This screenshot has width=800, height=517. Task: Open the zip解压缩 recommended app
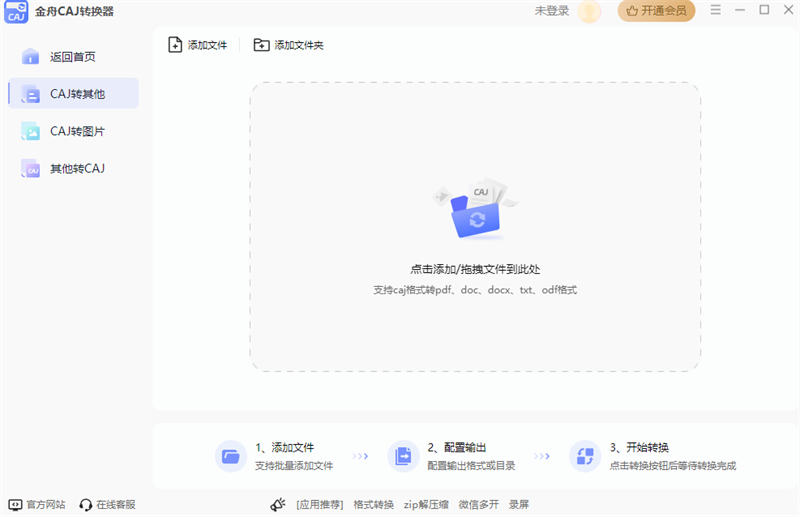pos(426,505)
